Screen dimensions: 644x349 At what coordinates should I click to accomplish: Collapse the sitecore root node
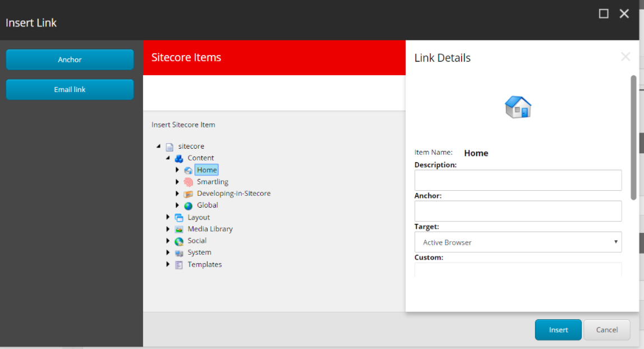coord(159,146)
